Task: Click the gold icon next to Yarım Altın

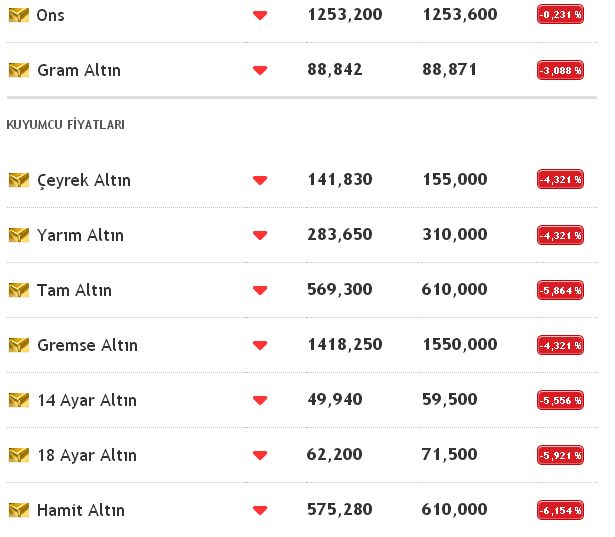Action: [x=19, y=235]
